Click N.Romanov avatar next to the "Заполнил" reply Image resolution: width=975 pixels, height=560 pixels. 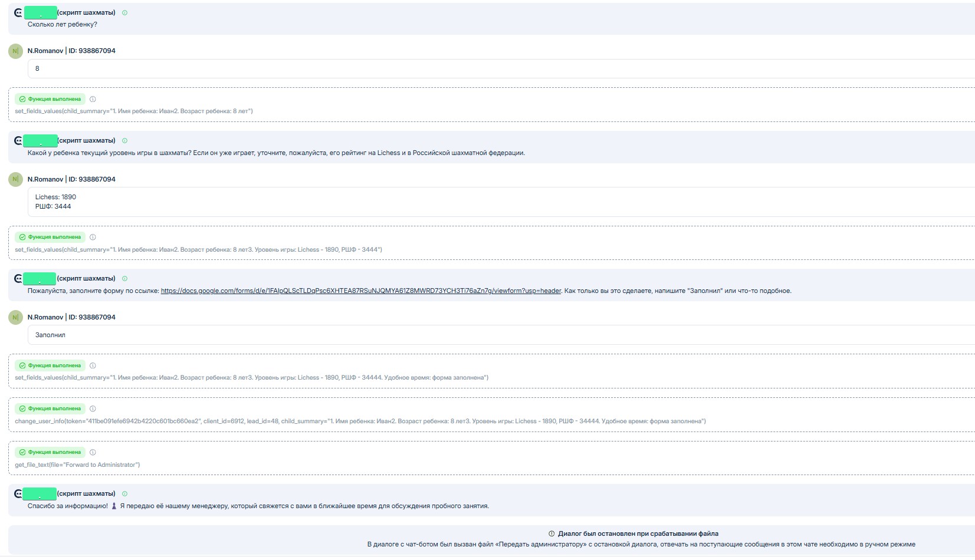pyautogui.click(x=15, y=317)
